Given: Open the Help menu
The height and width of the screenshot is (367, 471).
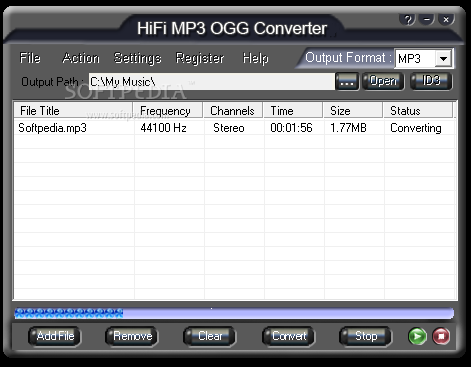Looking at the screenshot, I should coord(255,58).
